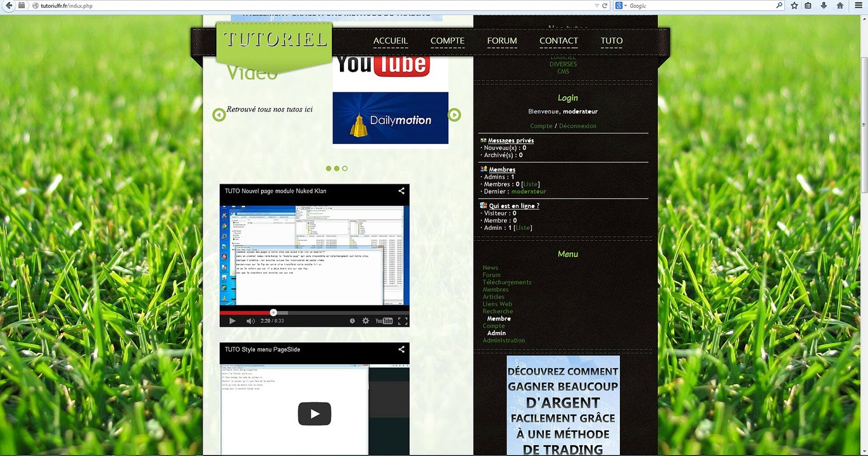868x456 pixels.
Task: Open Liens Web in the sidebar Menu
Action: pos(498,304)
